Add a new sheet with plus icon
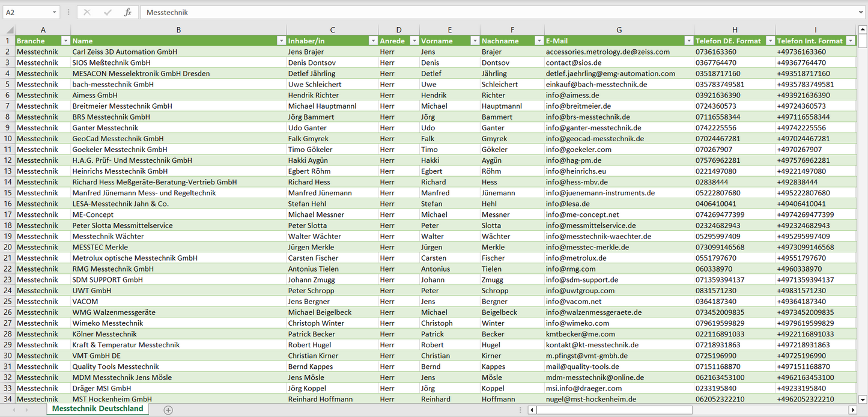The image size is (868, 417). [x=168, y=410]
